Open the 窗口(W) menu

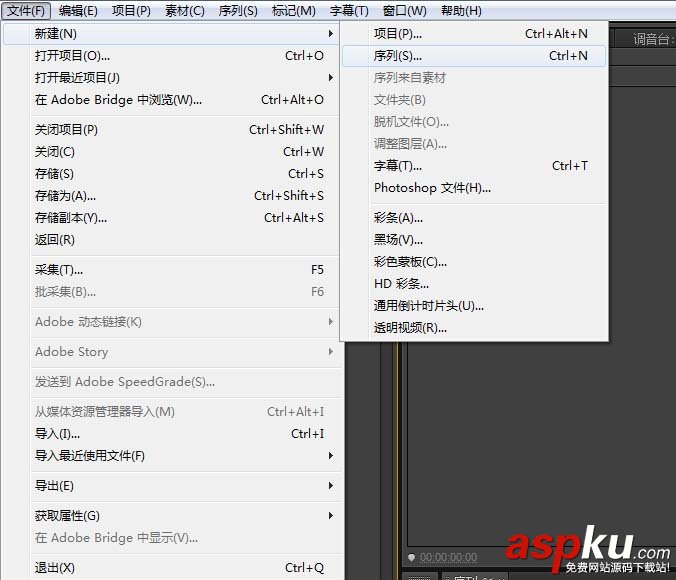click(404, 10)
